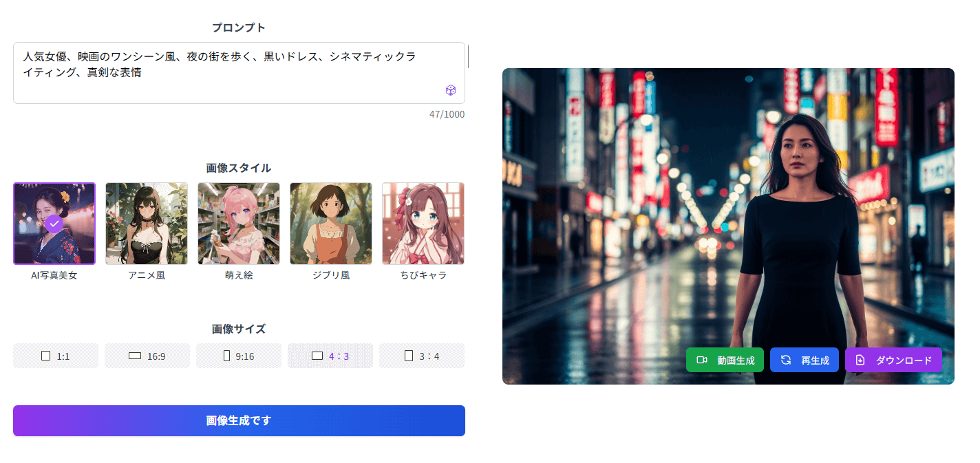Click the square 1:1 ratio icon
The height and width of the screenshot is (463, 980).
(x=46, y=356)
